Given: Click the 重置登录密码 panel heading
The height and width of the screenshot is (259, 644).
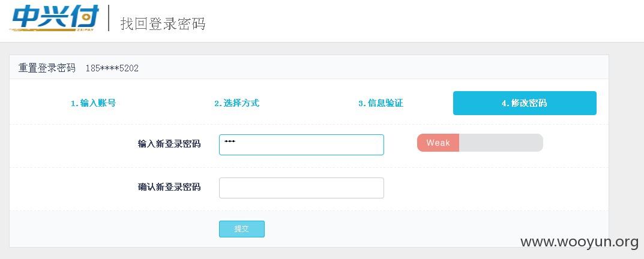Looking at the screenshot, I should click(x=47, y=68).
